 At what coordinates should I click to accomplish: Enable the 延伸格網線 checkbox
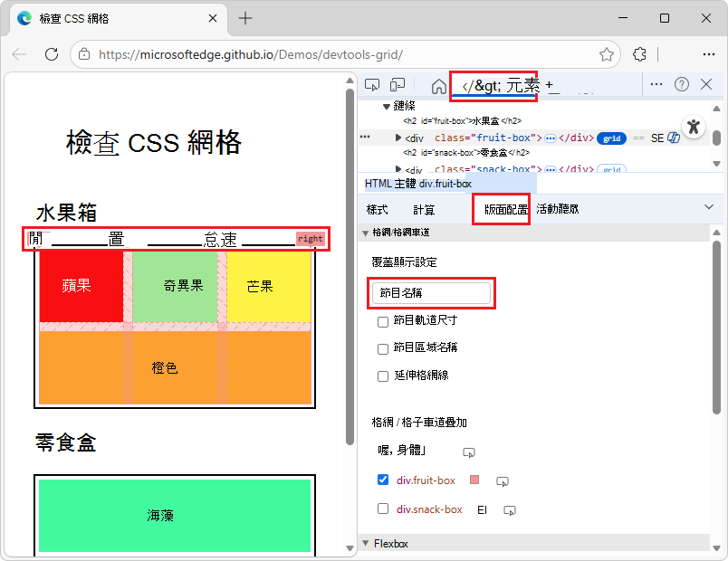383,376
